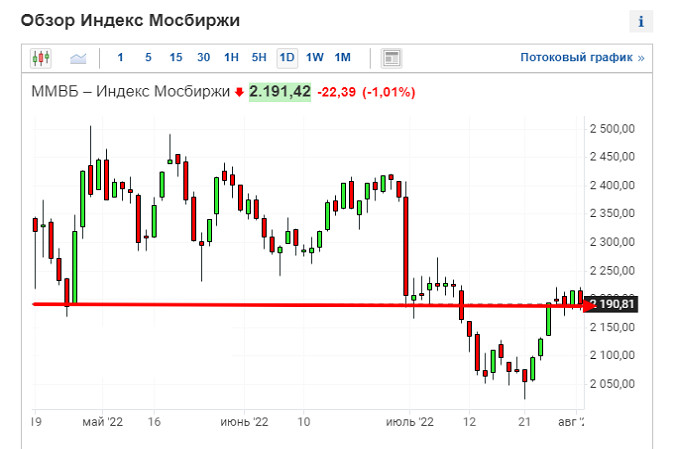Image resolution: width=675 pixels, height=449 pixels.
Task: Open the info icon next to title
Action: [x=640, y=21]
